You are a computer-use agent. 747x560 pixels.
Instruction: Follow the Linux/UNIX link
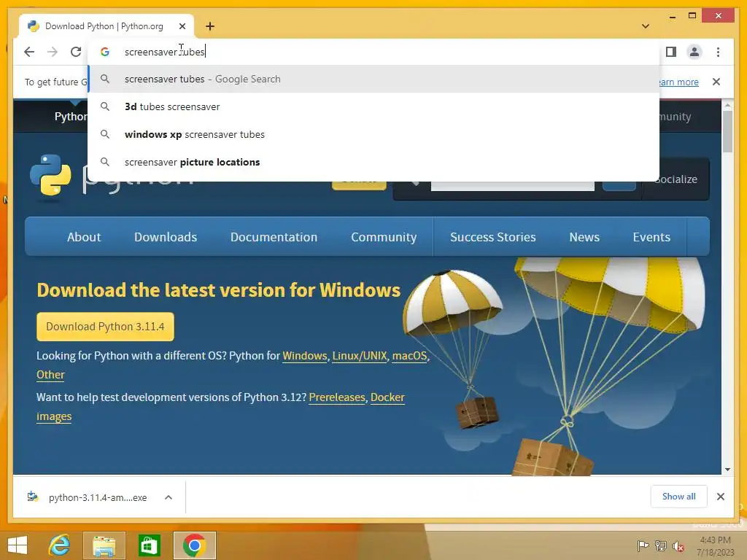pyautogui.click(x=360, y=356)
